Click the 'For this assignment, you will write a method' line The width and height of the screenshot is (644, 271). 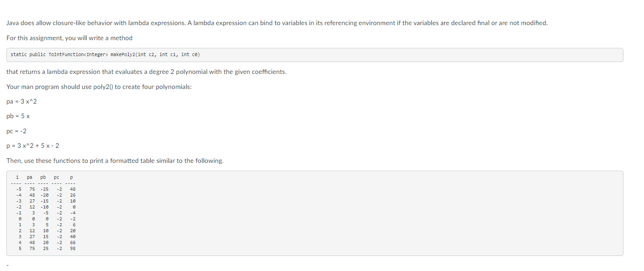[x=69, y=38]
